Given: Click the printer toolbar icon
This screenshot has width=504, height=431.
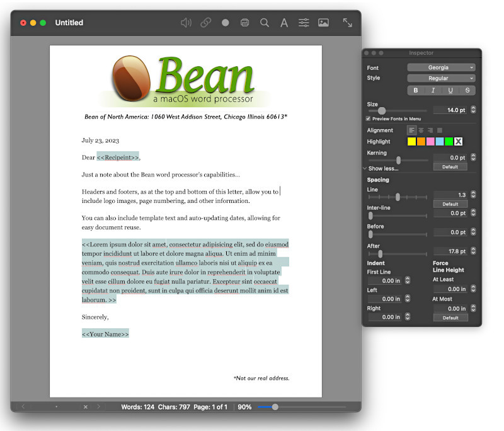Looking at the screenshot, I should tap(245, 23).
